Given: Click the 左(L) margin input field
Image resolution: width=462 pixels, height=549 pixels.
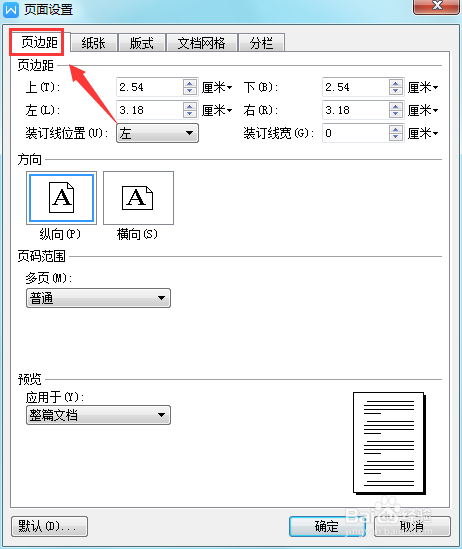Looking at the screenshot, I should tap(150, 110).
